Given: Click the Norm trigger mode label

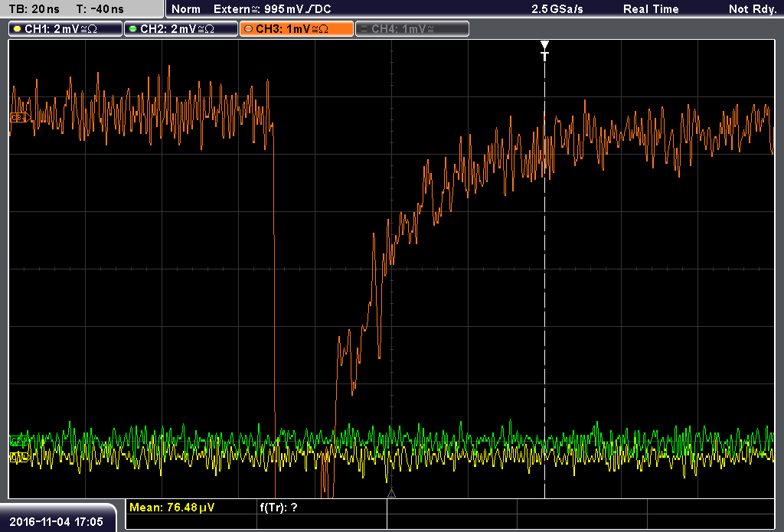Looking at the screenshot, I should [186, 9].
